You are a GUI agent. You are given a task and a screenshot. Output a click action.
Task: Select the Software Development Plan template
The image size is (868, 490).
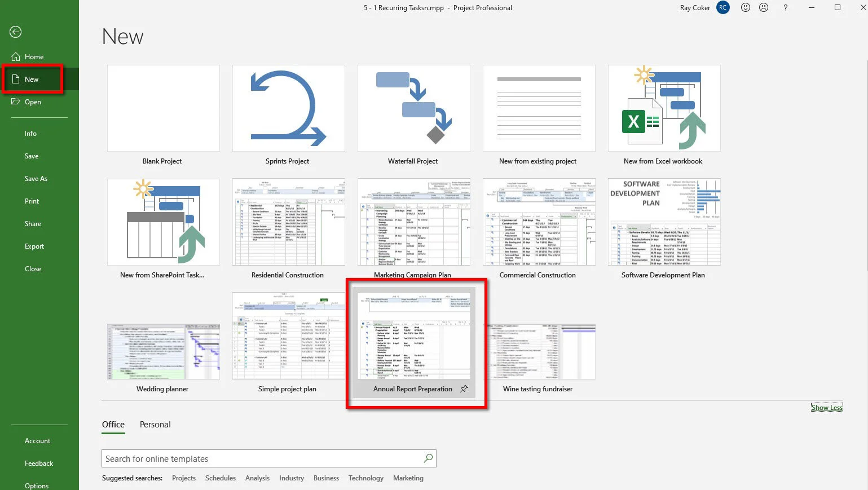point(664,222)
